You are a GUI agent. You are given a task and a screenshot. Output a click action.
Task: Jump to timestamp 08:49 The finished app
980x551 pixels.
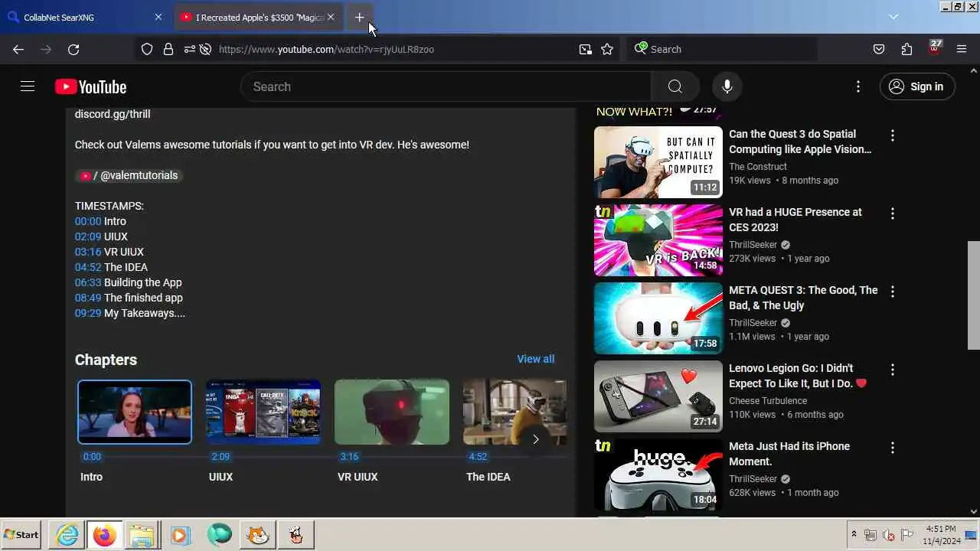click(x=88, y=298)
